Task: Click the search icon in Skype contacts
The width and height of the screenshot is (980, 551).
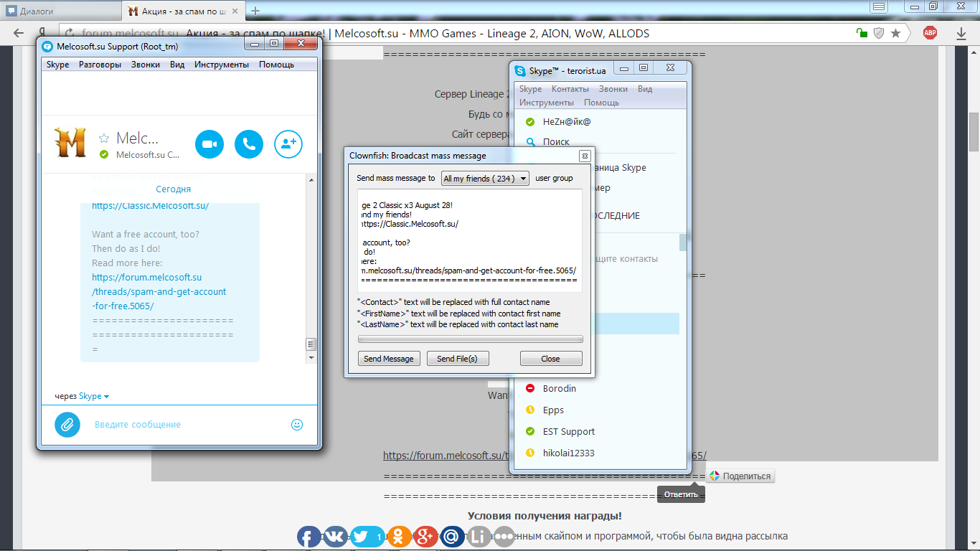Action: click(531, 142)
